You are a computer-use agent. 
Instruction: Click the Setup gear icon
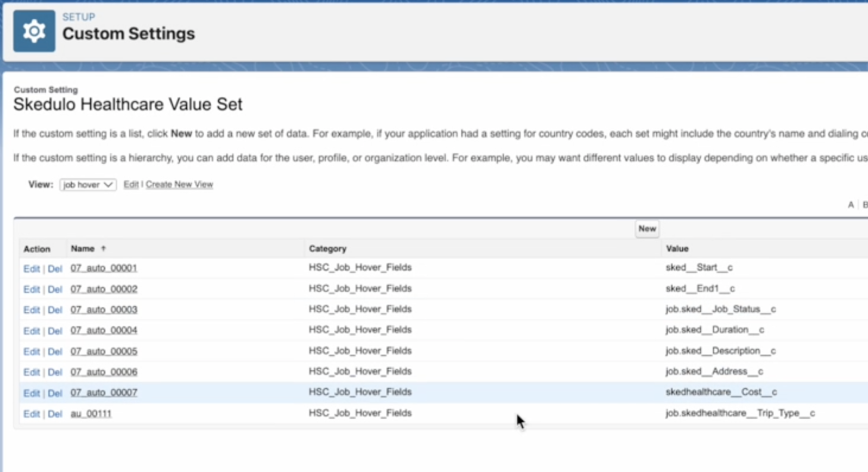point(34,31)
